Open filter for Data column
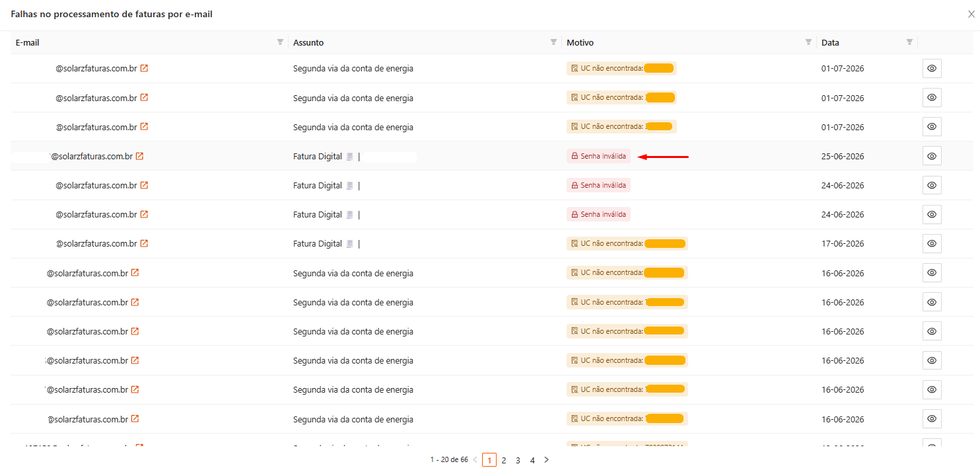 (x=909, y=42)
